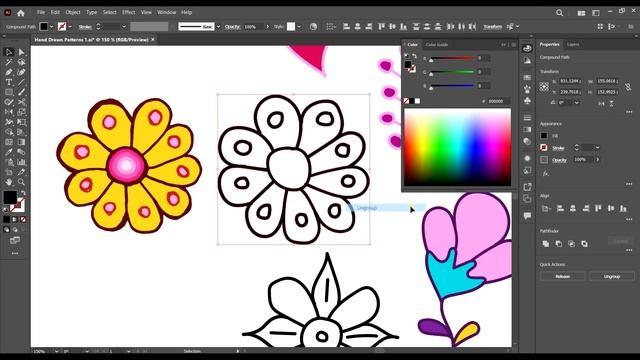The image size is (640, 360).
Task: Select the Selection tool (black arrow)
Action: point(9,52)
